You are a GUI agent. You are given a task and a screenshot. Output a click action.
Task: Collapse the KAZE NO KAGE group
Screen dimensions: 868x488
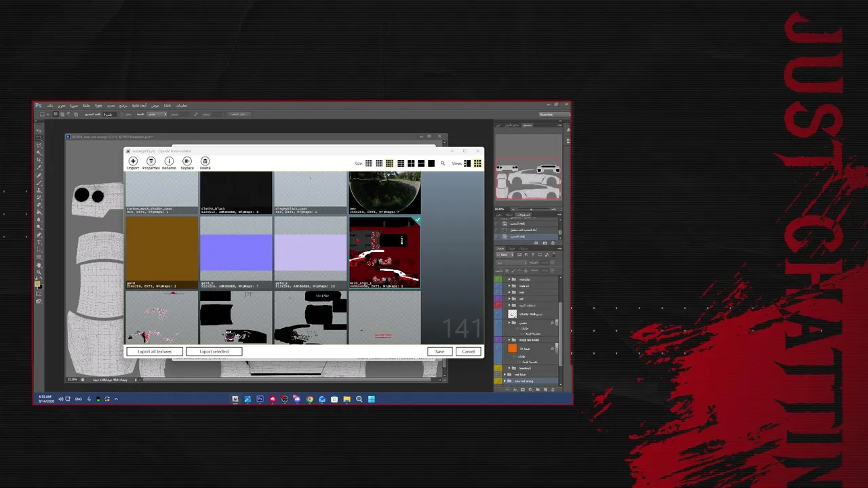click(x=509, y=340)
